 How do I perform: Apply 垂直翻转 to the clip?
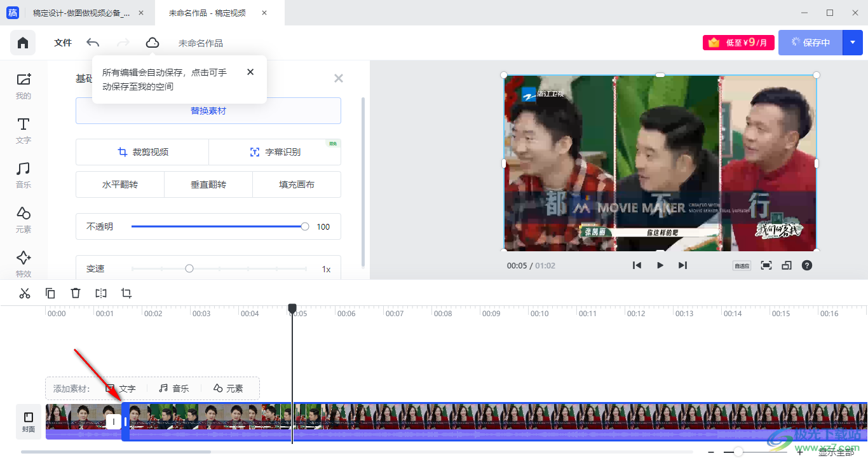point(208,184)
